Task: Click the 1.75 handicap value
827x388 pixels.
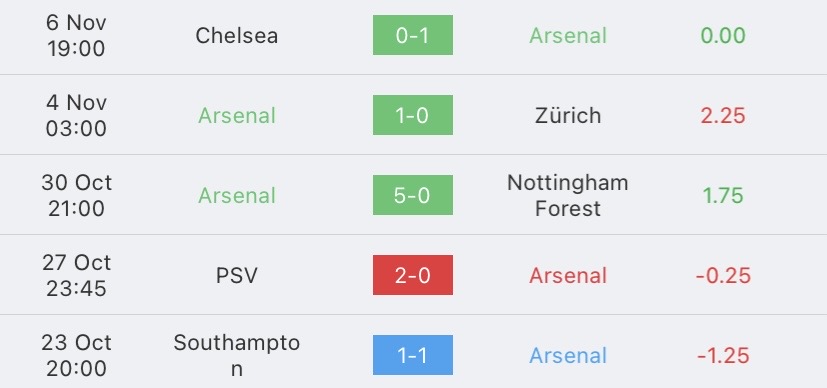Action: click(723, 196)
